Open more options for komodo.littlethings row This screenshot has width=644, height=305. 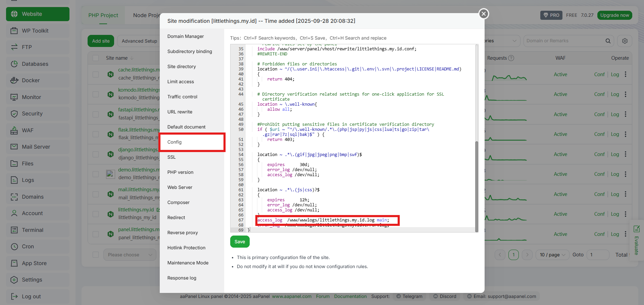626,94
